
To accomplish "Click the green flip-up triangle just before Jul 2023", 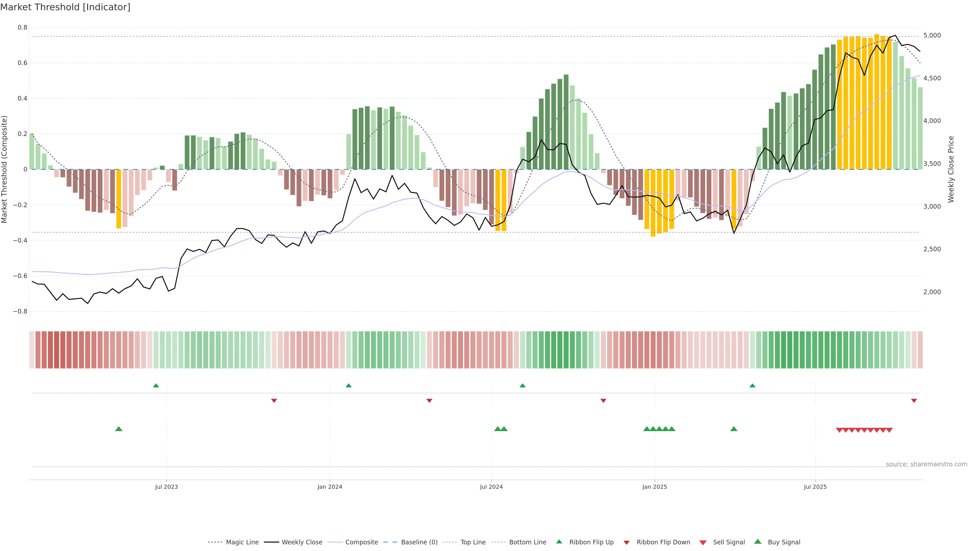I will click(x=156, y=386).
